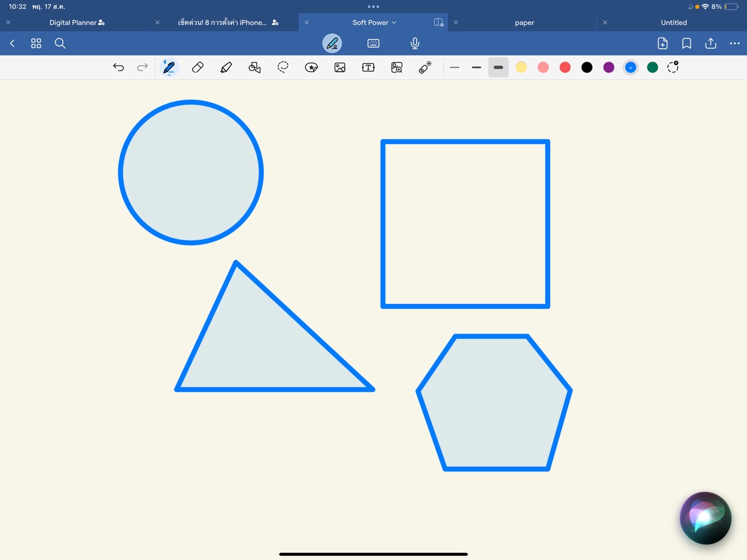The height and width of the screenshot is (560, 747).
Task: Activate the Laser pointer tool
Action: pyautogui.click(x=425, y=67)
